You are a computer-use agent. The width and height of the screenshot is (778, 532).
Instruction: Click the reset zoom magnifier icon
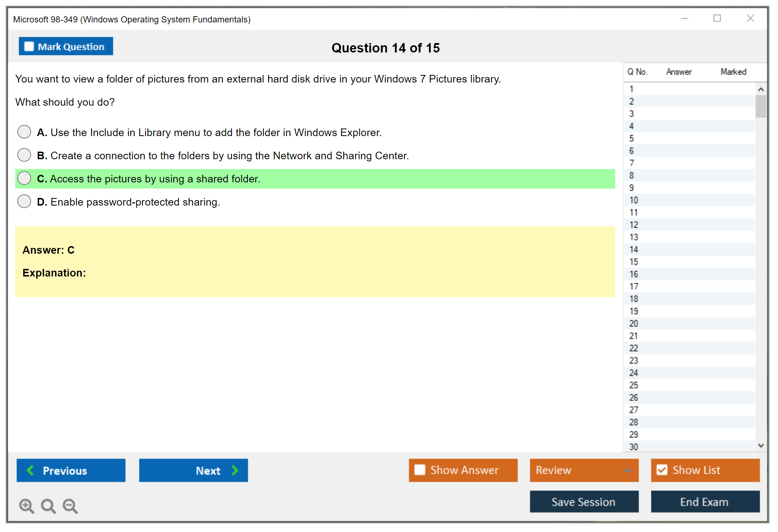48,506
